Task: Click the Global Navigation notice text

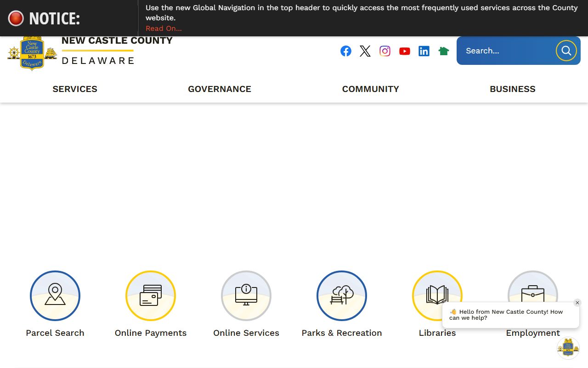Action: 362,13
